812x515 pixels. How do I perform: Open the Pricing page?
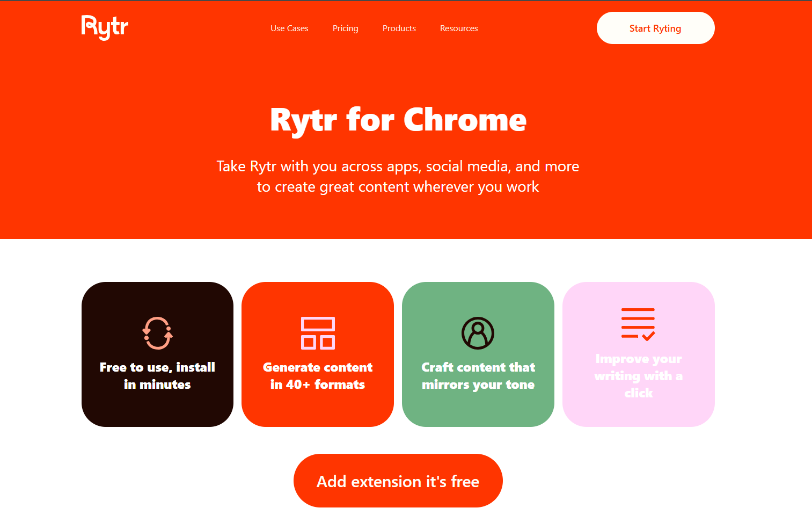coord(345,28)
